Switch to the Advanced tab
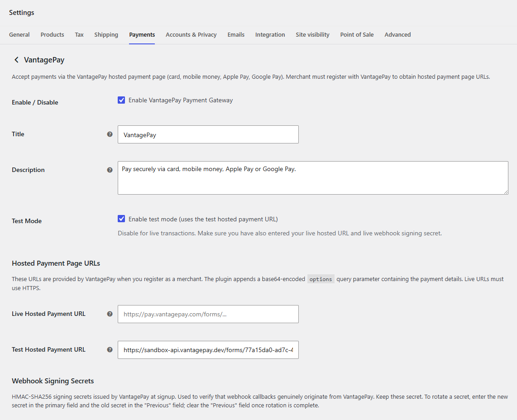 tap(397, 34)
